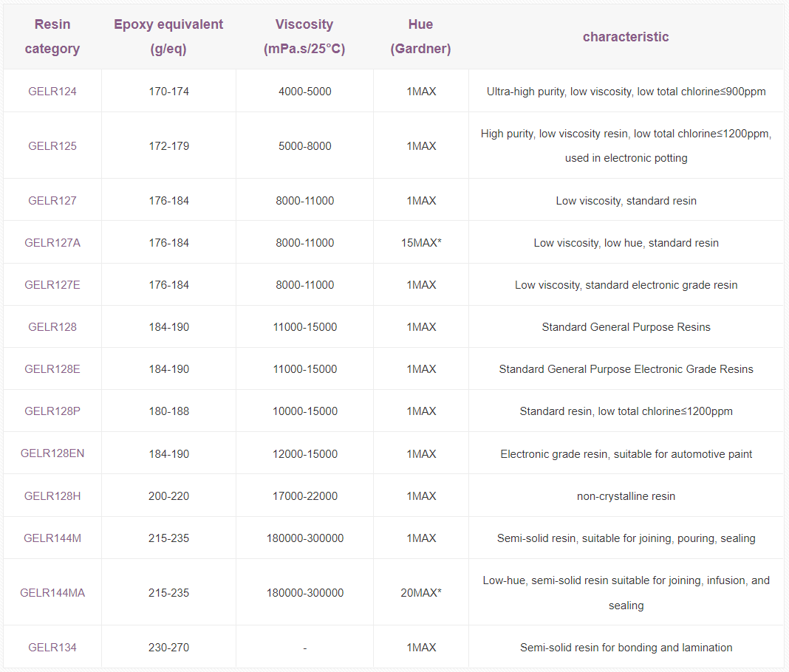This screenshot has height=672, width=789.
Task: Click the characteristic column header
Action: (x=626, y=37)
